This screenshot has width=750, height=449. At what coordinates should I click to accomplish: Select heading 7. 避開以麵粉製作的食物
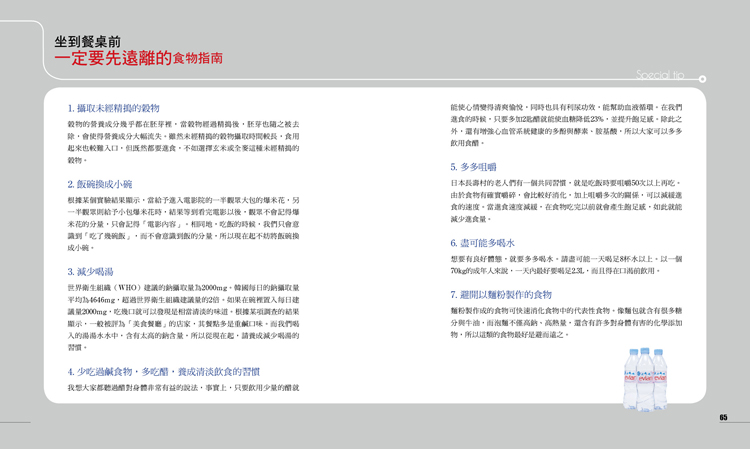pyautogui.click(x=501, y=294)
